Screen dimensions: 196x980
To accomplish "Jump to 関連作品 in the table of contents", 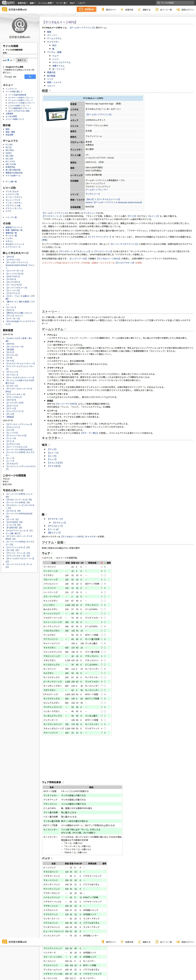I will (x=51, y=72).
